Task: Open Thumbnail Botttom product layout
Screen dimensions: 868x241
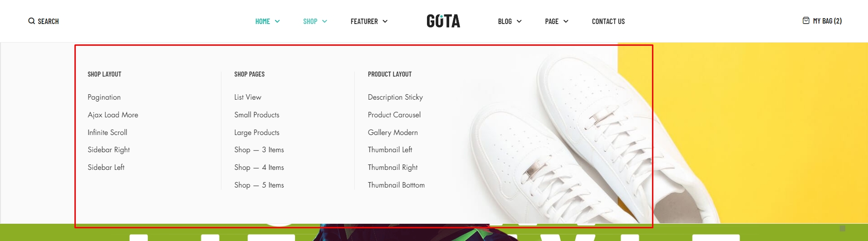Action: click(x=396, y=185)
